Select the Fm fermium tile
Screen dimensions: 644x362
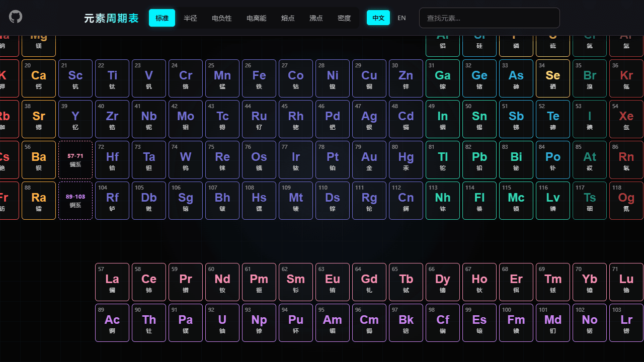pyautogui.click(x=516, y=323)
